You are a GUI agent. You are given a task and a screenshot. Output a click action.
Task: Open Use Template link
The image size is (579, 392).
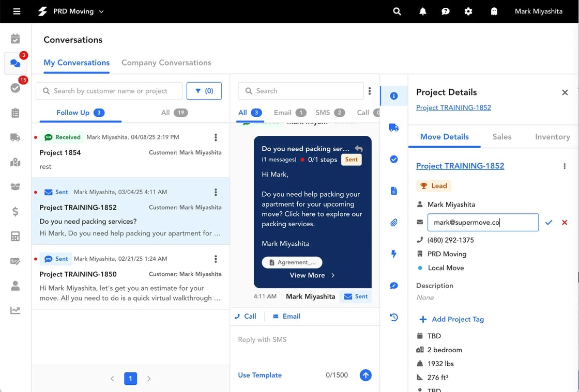(x=260, y=375)
